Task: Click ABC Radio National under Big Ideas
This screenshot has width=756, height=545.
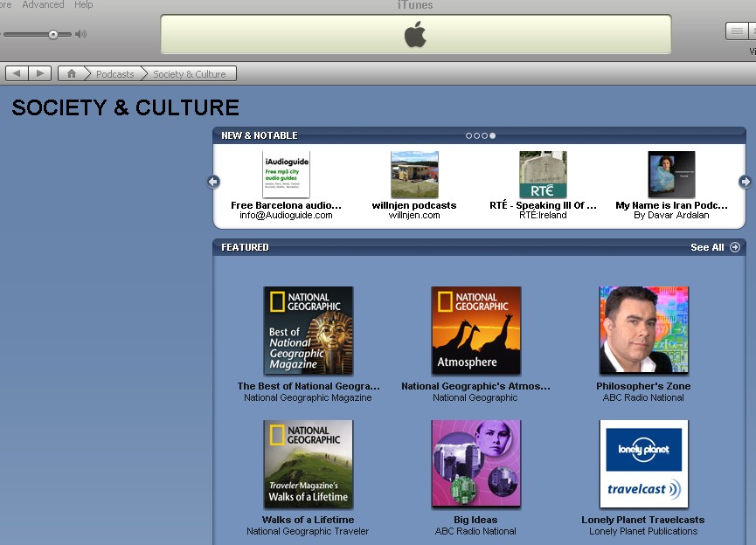Action: pos(475,531)
